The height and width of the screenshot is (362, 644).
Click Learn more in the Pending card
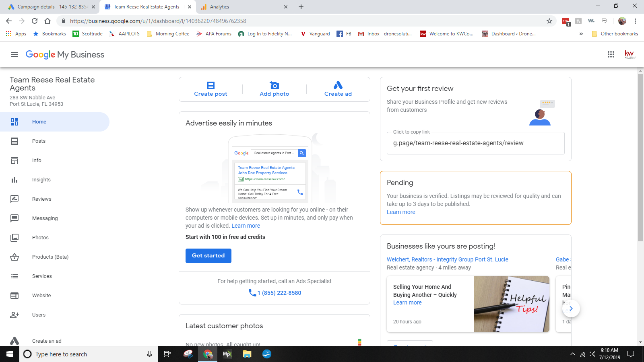(x=401, y=212)
